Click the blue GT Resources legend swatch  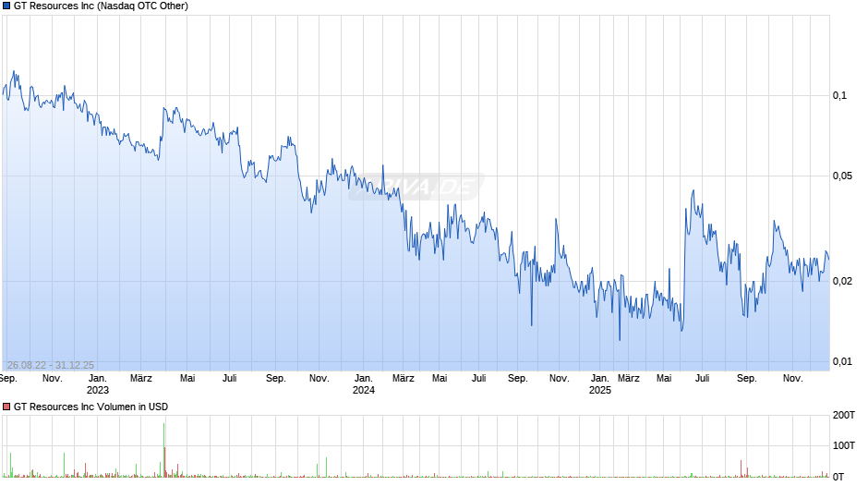coord(6,6)
